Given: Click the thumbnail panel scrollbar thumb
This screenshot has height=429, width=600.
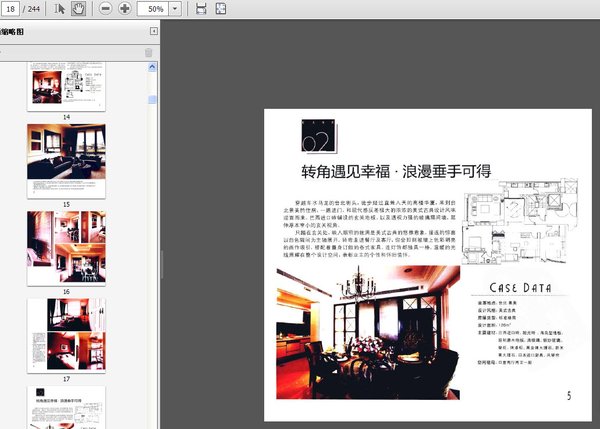Looking at the screenshot, I should 152,100.
